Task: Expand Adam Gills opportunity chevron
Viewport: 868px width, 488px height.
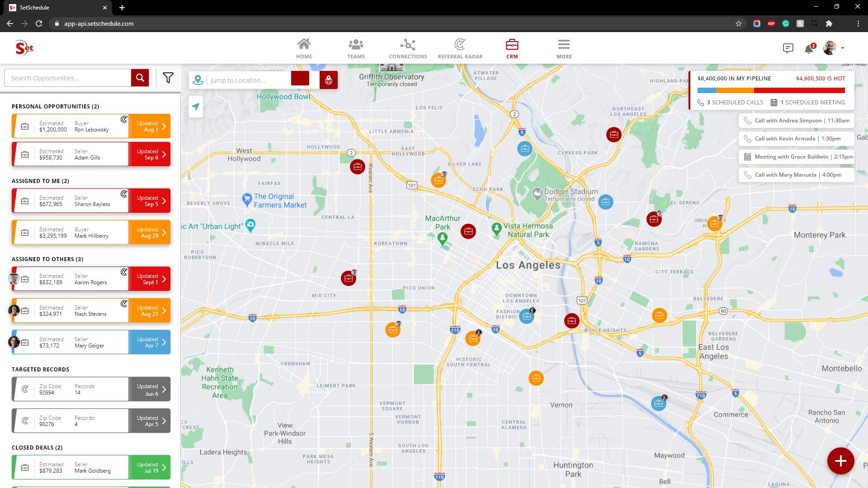Action: coord(164,155)
